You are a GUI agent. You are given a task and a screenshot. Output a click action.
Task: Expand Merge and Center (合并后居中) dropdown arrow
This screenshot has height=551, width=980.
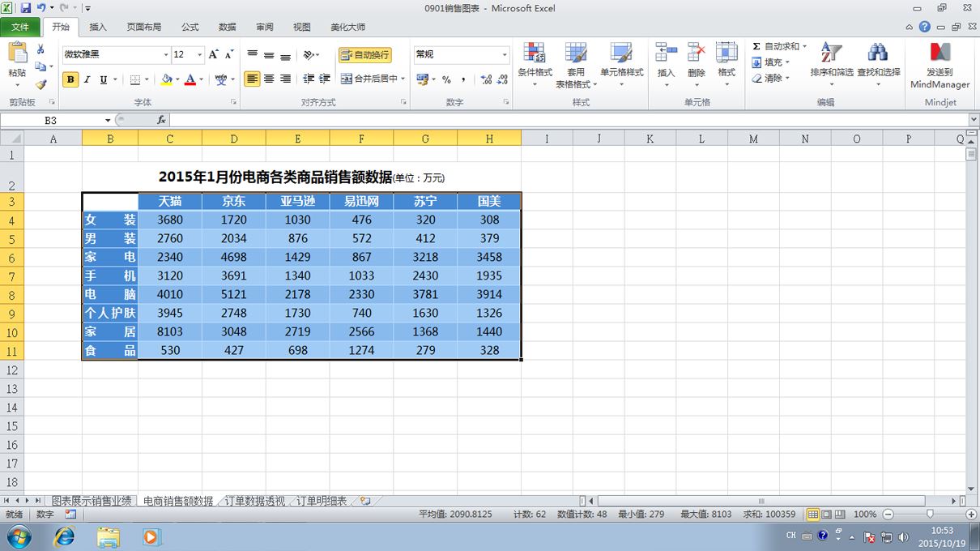pos(403,79)
